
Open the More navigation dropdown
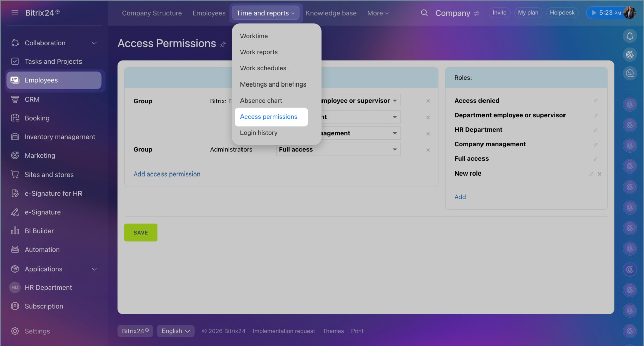click(378, 13)
